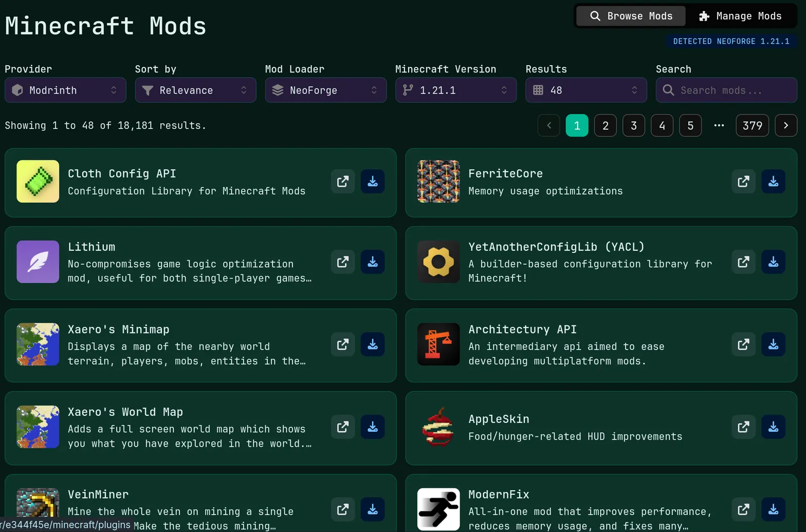
Task: Download the Lithium mod
Action: tap(373, 262)
